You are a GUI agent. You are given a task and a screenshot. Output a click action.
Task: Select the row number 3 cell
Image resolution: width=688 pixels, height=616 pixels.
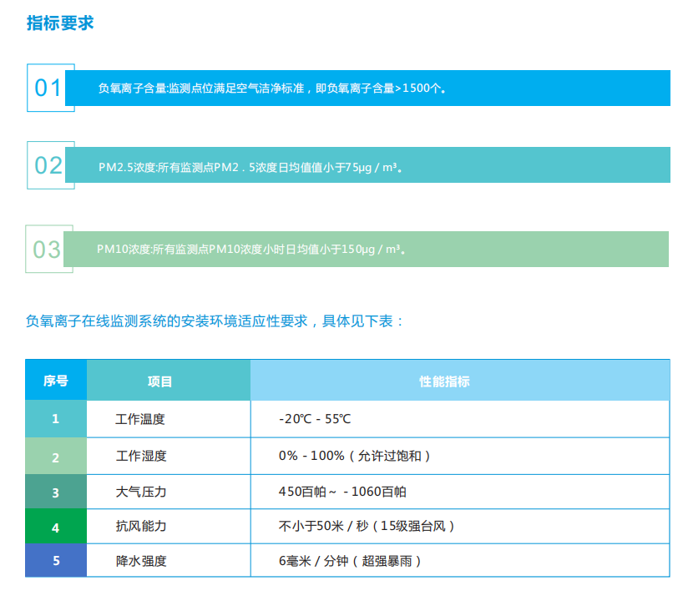(55, 491)
